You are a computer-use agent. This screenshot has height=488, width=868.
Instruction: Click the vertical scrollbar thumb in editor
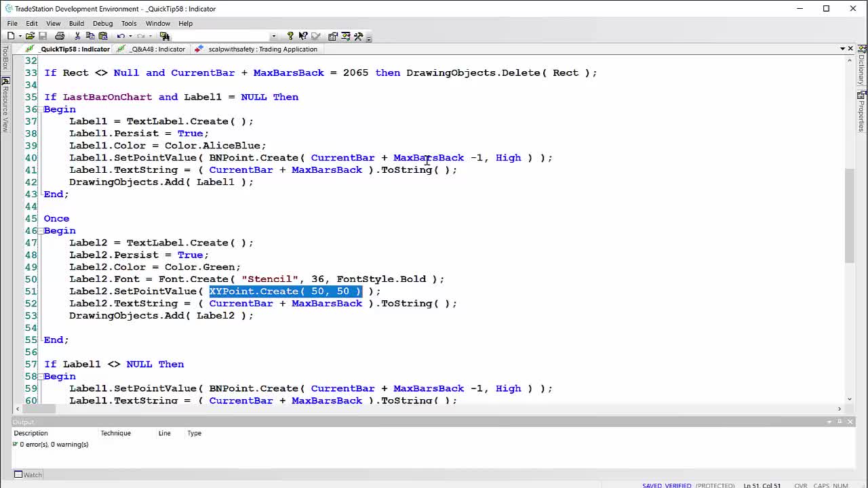(850, 216)
